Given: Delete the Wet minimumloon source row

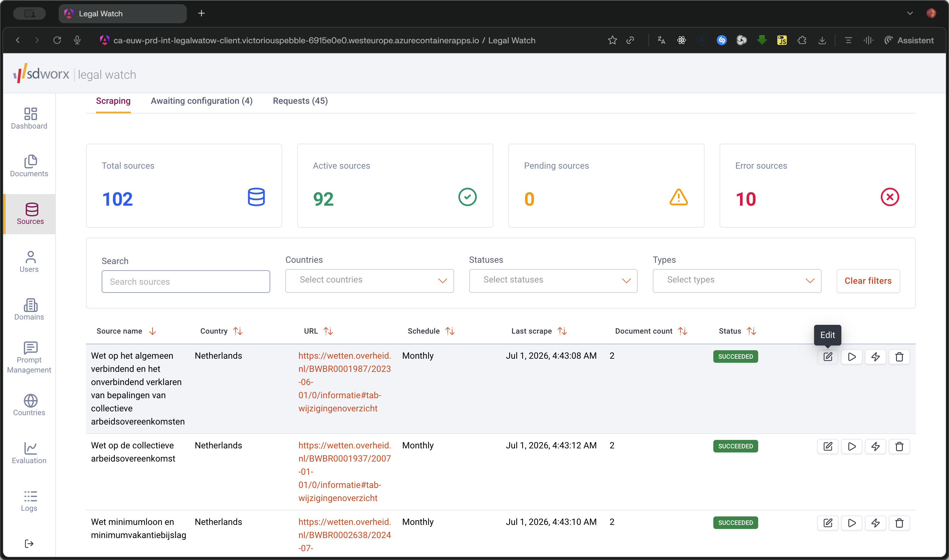Looking at the screenshot, I should [899, 523].
